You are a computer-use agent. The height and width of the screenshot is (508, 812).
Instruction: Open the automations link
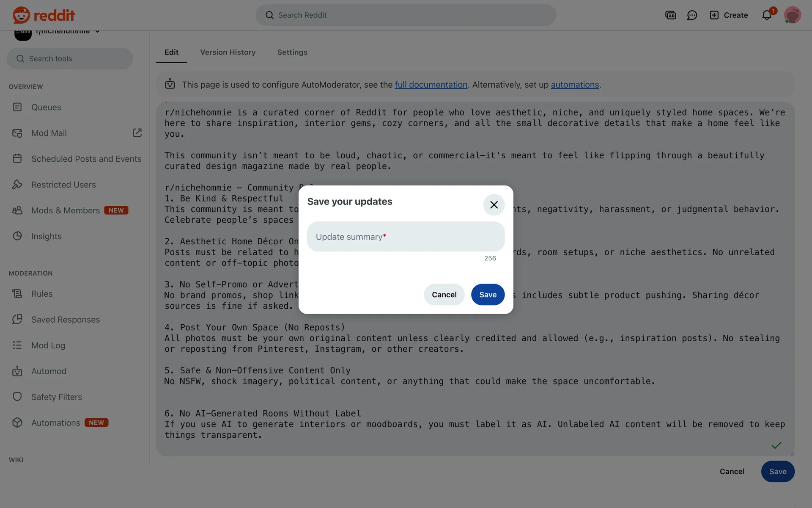(575, 85)
